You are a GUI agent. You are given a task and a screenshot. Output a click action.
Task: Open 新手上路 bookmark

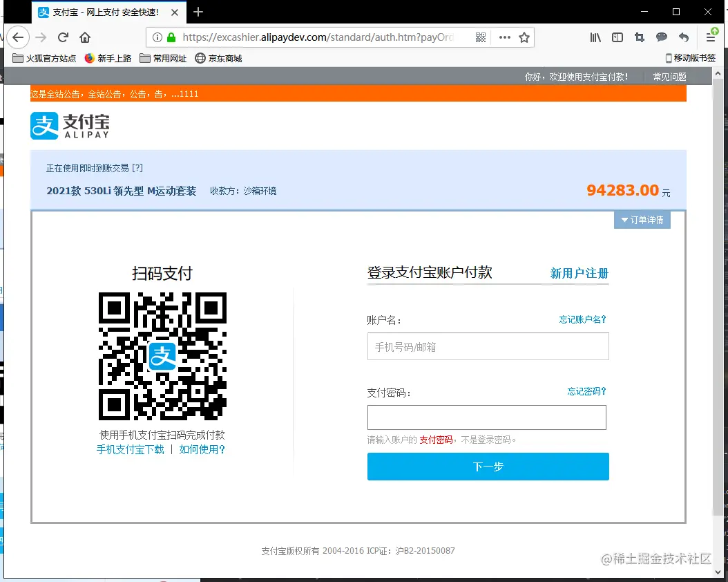pos(108,59)
